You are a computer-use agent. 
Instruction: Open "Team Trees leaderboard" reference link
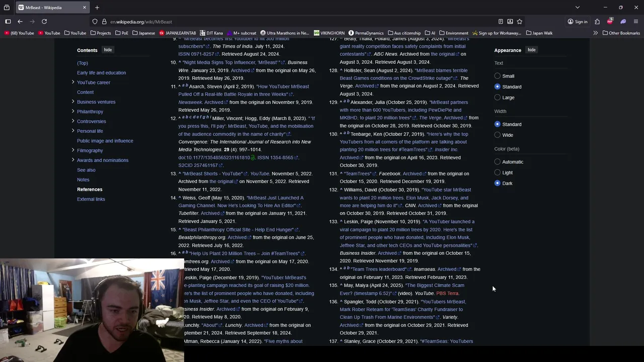379,269
